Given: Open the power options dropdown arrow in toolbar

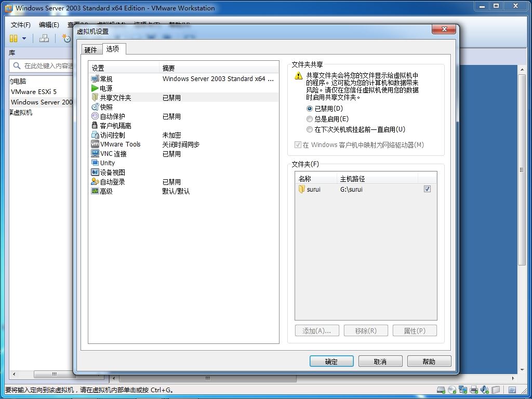Looking at the screenshot, I should pos(24,38).
